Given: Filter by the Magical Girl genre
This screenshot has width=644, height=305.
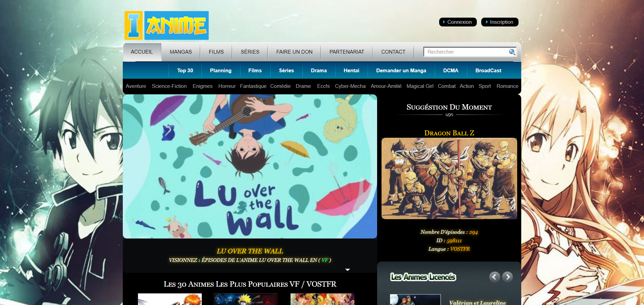Looking at the screenshot, I should point(420,86).
